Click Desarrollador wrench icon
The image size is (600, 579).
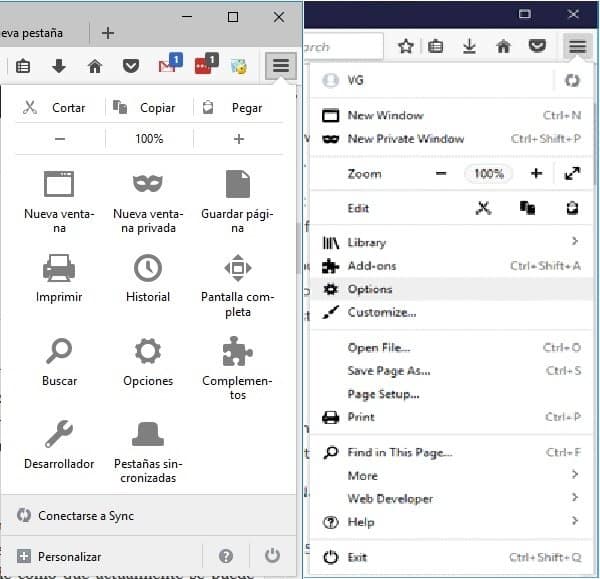[x=59, y=435]
